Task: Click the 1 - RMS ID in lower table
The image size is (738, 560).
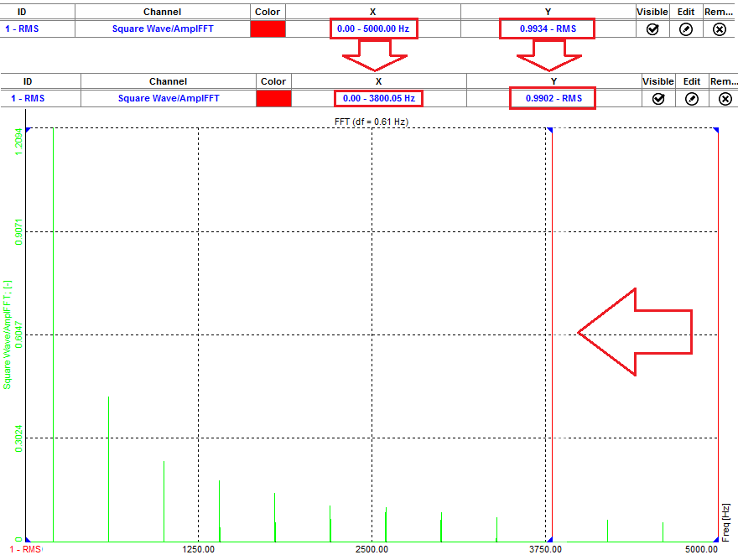Action: pyautogui.click(x=28, y=98)
